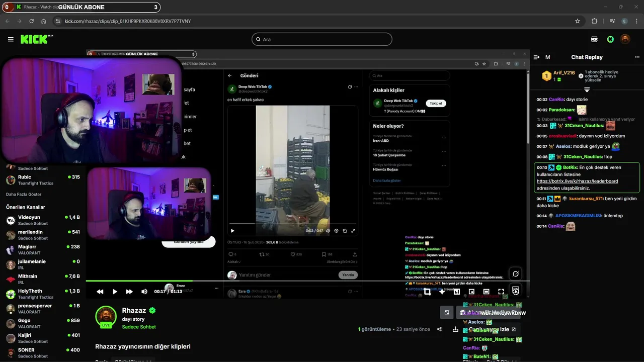Toggle theater mode in the player
This screenshot has width=644, height=362.
tap(486, 292)
